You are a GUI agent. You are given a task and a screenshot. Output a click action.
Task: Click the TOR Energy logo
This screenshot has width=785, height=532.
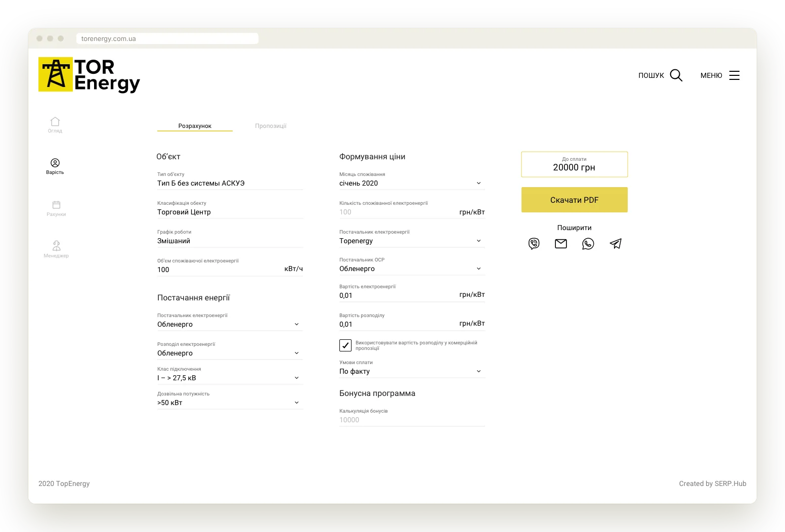coord(89,75)
